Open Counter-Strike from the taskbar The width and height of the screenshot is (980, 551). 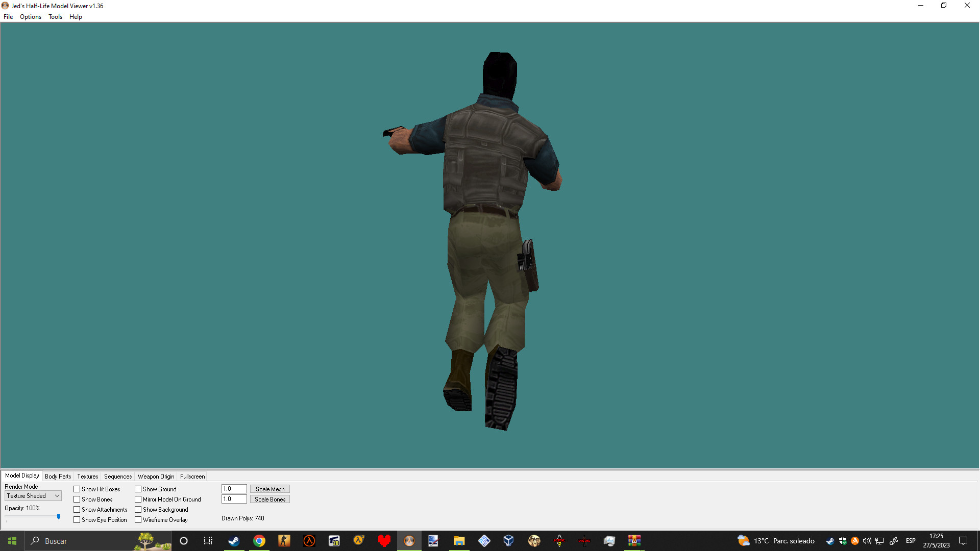pyautogui.click(x=284, y=541)
